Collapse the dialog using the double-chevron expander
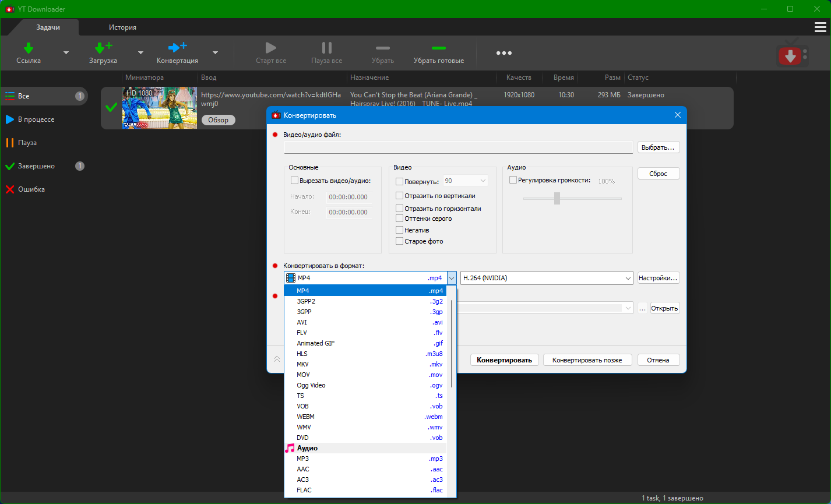Image resolution: width=831 pixels, height=504 pixels. pos(277,360)
